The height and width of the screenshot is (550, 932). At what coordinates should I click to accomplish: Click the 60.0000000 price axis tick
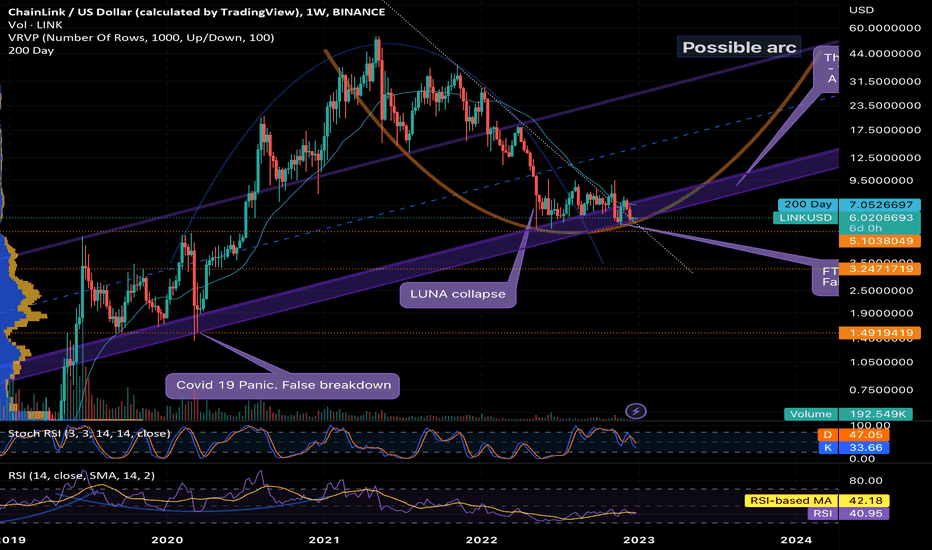pos(885,28)
